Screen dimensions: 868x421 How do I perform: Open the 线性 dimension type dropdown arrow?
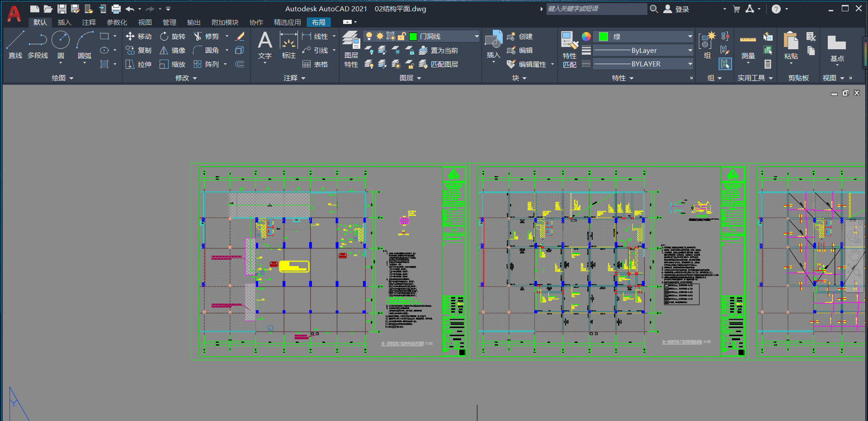[334, 36]
